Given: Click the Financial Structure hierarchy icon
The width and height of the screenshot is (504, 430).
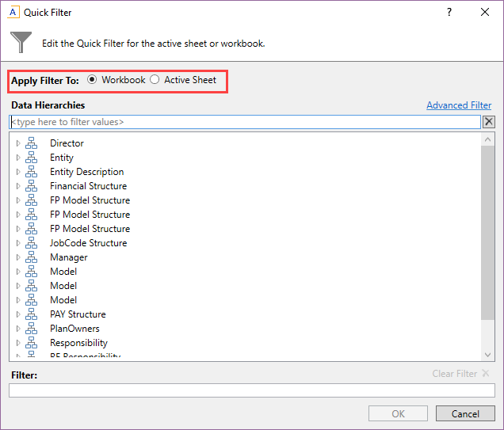Looking at the screenshot, I should coord(31,186).
